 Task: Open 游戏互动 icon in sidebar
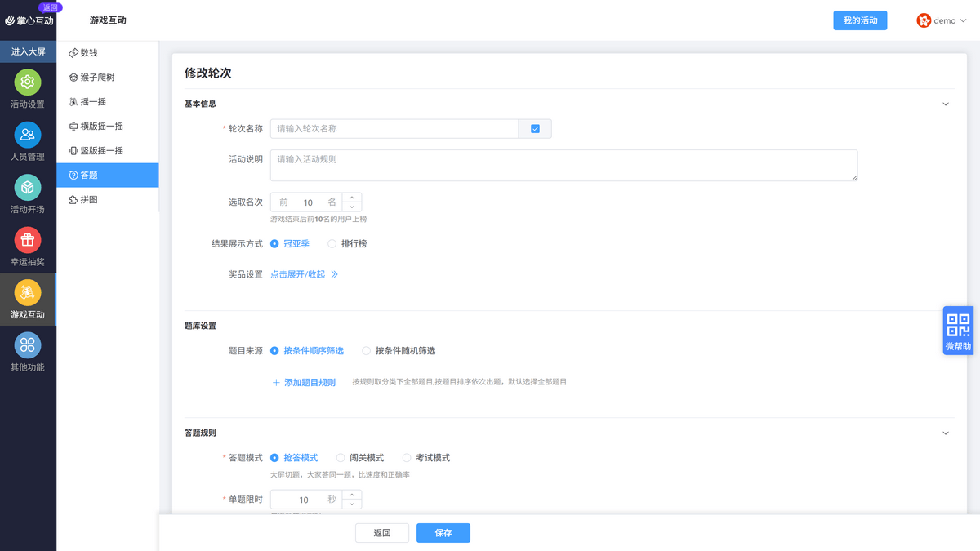28,292
